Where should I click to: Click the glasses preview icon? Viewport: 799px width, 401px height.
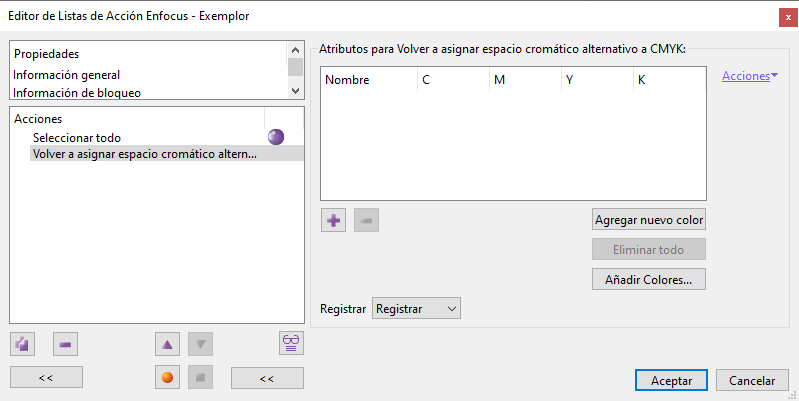click(x=291, y=343)
